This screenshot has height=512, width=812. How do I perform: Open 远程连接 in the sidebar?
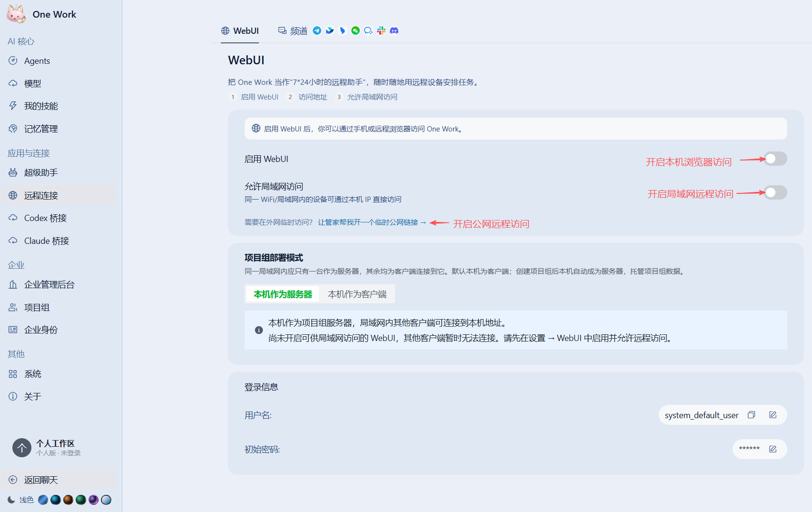coord(60,195)
